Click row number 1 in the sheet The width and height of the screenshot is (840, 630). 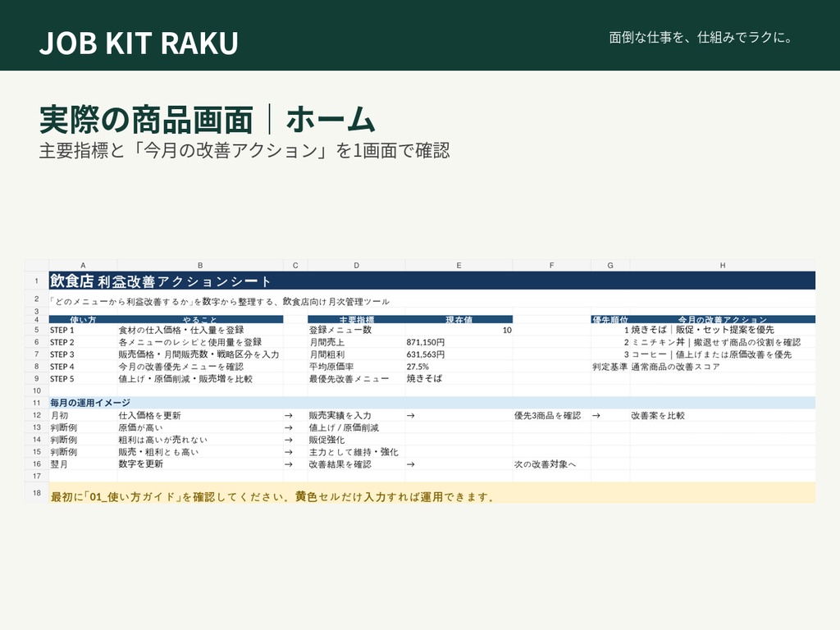(36, 281)
